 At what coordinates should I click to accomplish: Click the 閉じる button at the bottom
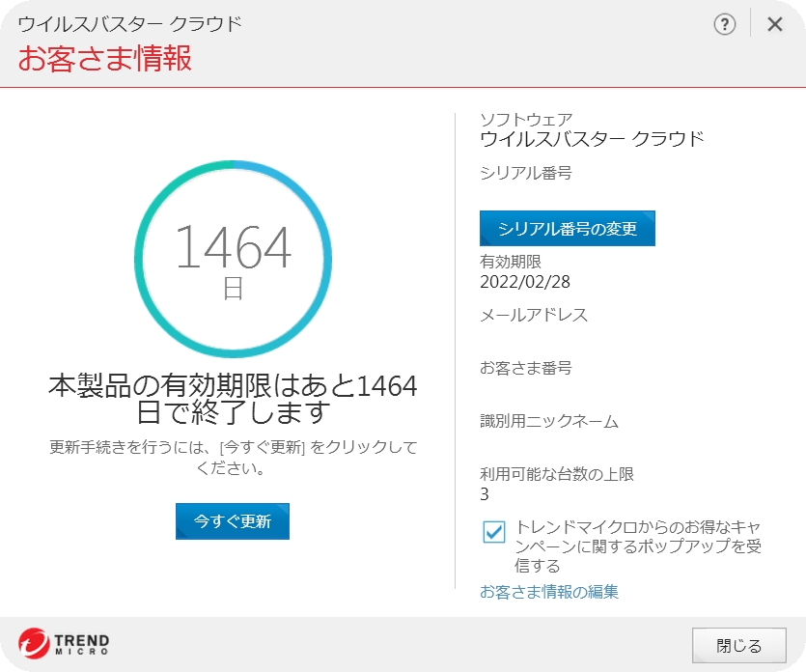pos(738,644)
